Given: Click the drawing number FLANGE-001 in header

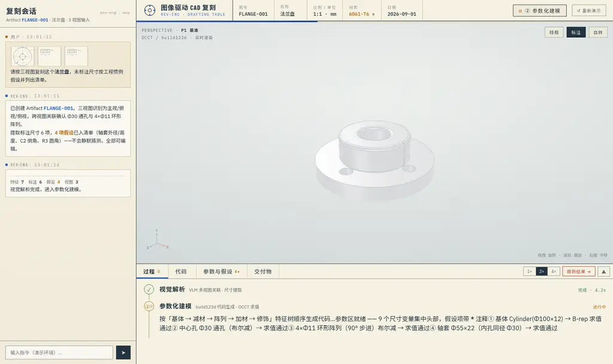Looking at the screenshot, I should point(253,14).
